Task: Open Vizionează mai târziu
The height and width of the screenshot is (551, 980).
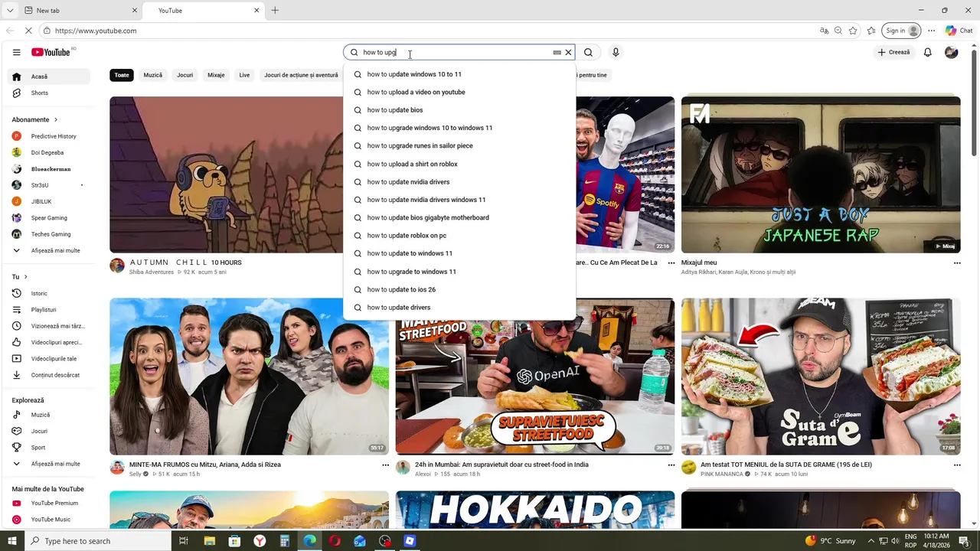Action: pyautogui.click(x=49, y=326)
